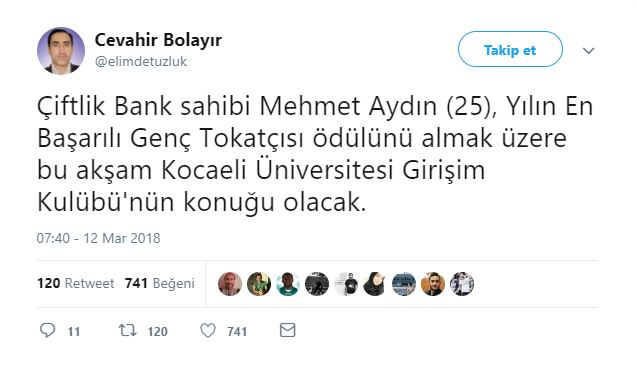
Task: Open the tweet options chevron dropdown
Action: pyautogui.click(x=589, y=50)
